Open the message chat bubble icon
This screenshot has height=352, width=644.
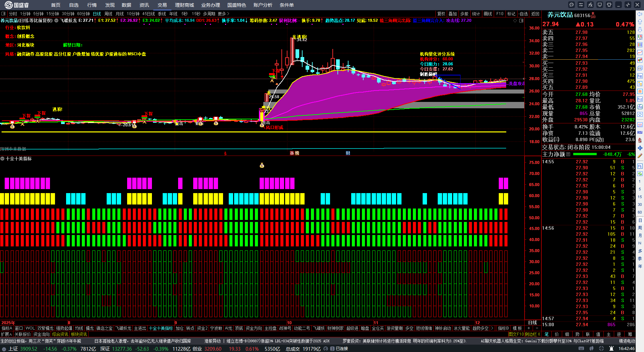click(x=572, y=5)
